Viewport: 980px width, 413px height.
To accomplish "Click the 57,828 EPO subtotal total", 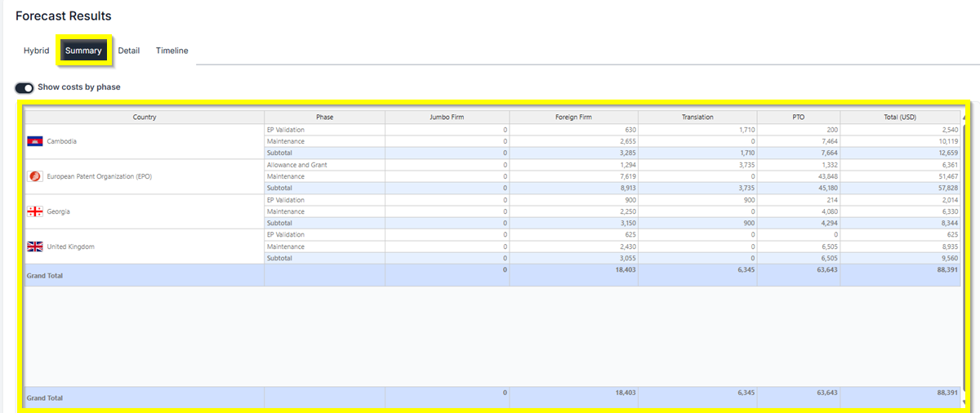I will pos(948,188).
